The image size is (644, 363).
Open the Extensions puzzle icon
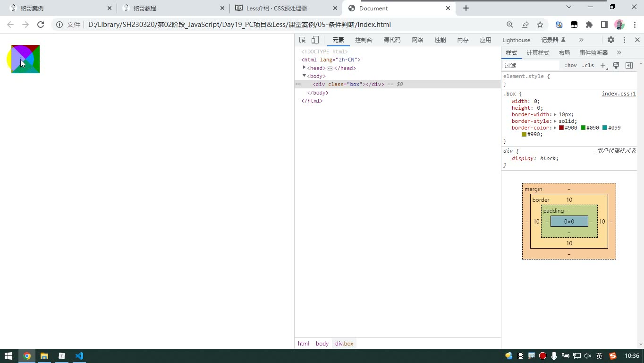tap(589, 25)
